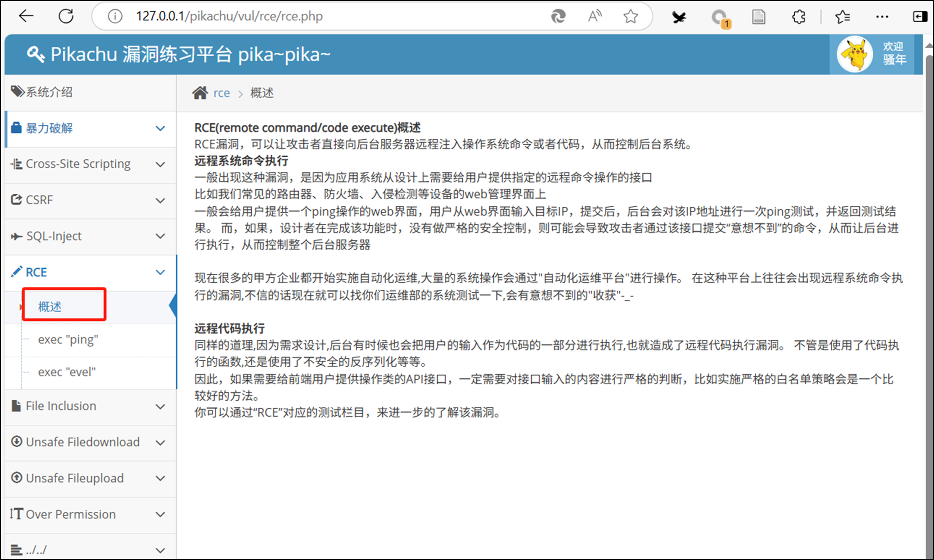This screenshot has width=934, height=560.
Task: Click the vertical page scrollbar
Action: [928, 277]
